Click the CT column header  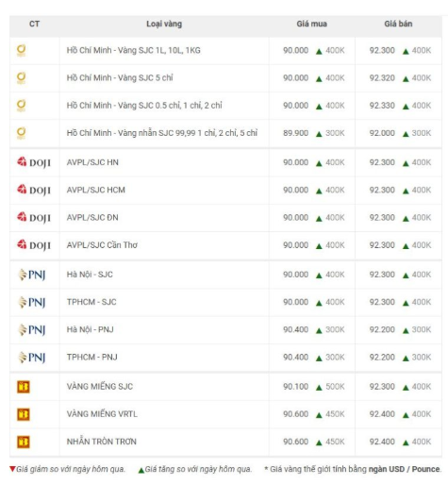(34, 24)
